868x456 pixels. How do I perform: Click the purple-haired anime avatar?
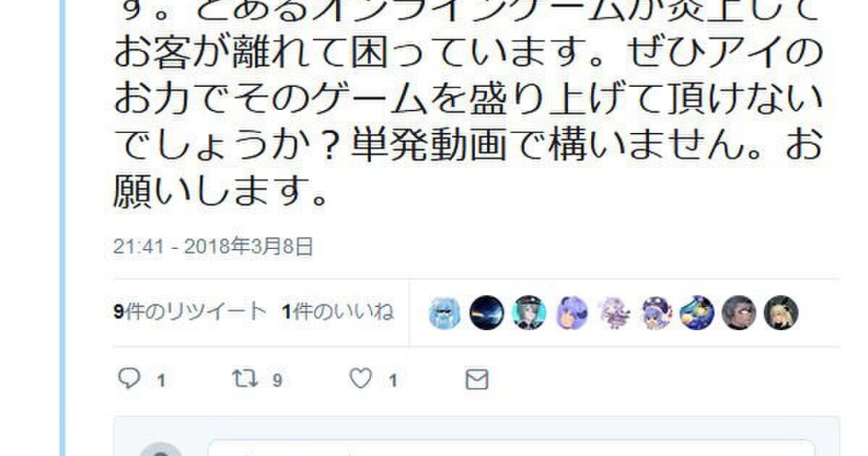tap(571, 313)
